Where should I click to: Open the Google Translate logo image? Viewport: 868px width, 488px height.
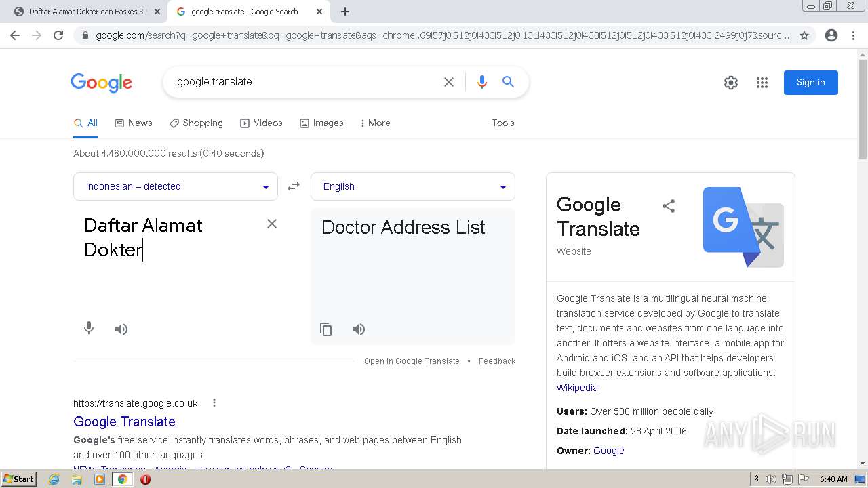743,227
